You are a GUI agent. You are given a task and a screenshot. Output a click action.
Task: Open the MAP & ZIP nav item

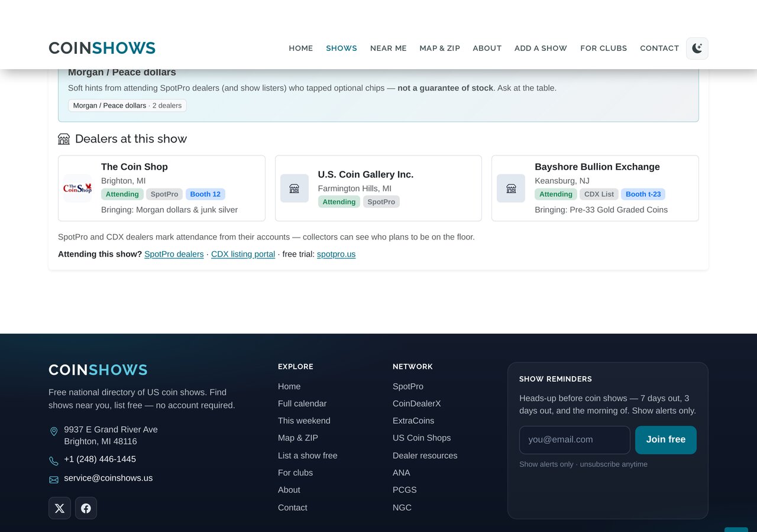click(x=440, y=48)
